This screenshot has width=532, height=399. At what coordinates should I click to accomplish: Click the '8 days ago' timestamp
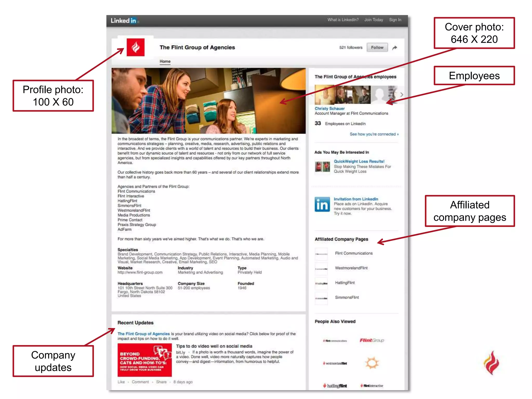point(183,382)
